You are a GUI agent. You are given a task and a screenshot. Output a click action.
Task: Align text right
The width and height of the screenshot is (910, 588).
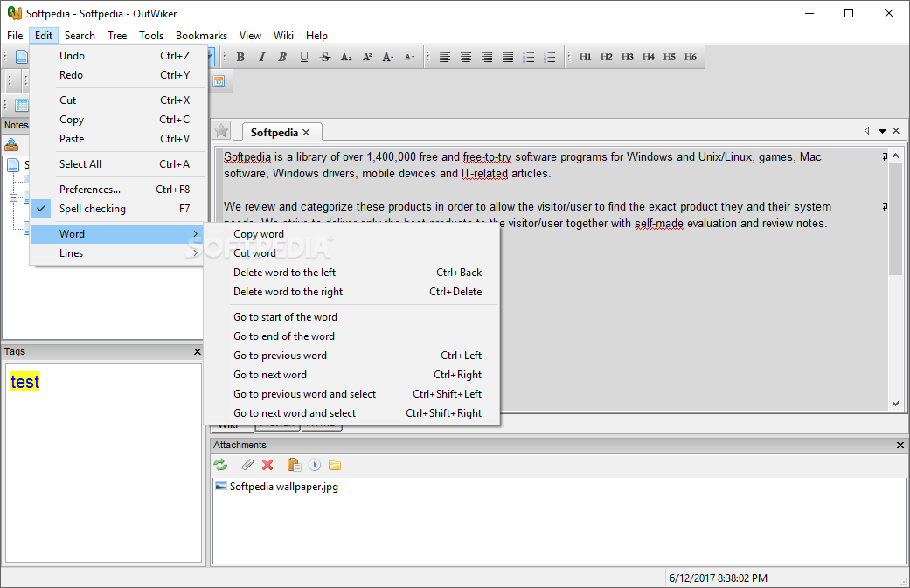[486, 57]
